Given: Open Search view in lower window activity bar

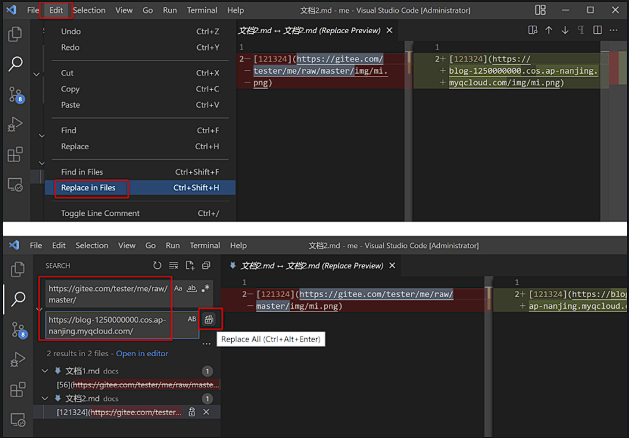Looking at the screenshot, I should (x=18, y=299).
